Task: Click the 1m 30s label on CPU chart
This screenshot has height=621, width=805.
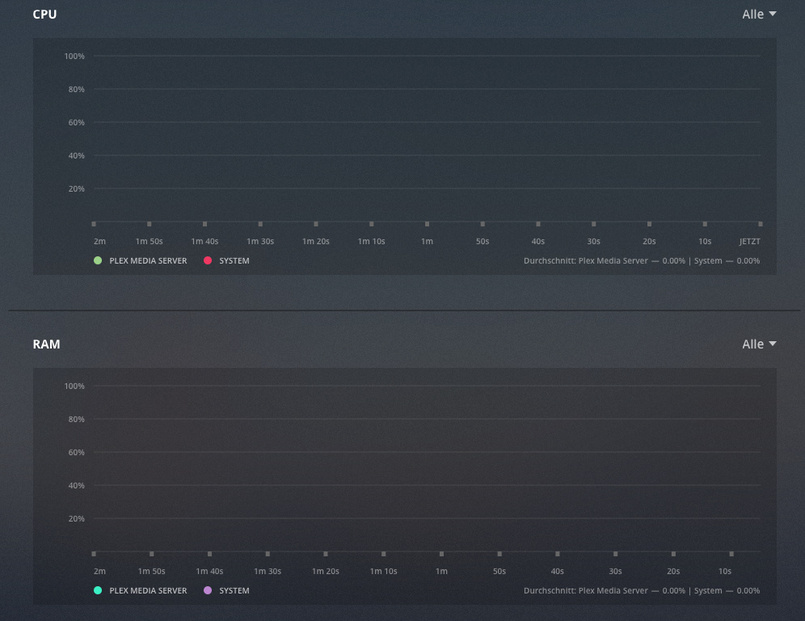Action: click(x=260, y=241)
